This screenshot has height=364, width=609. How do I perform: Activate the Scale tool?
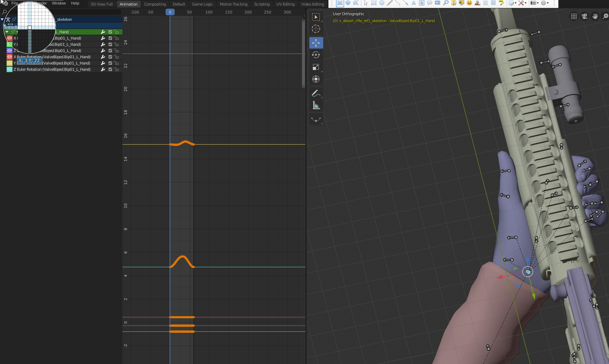click(x=316, y=67)
